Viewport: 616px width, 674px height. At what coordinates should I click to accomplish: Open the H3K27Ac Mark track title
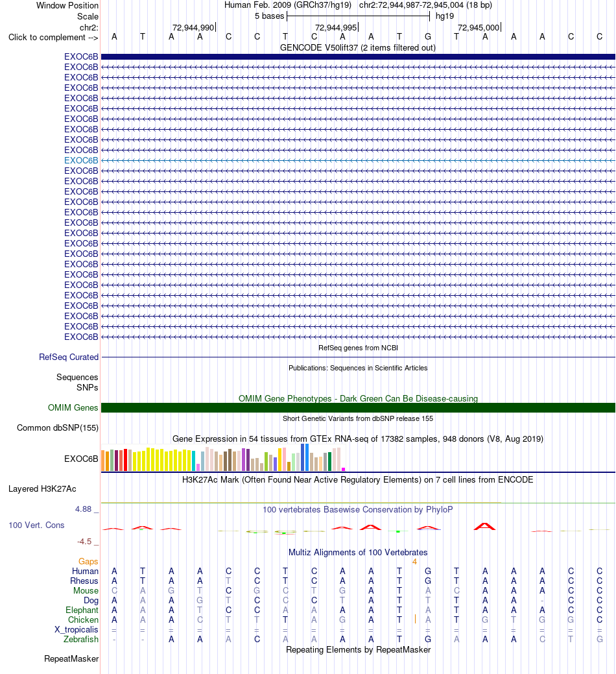358,479
